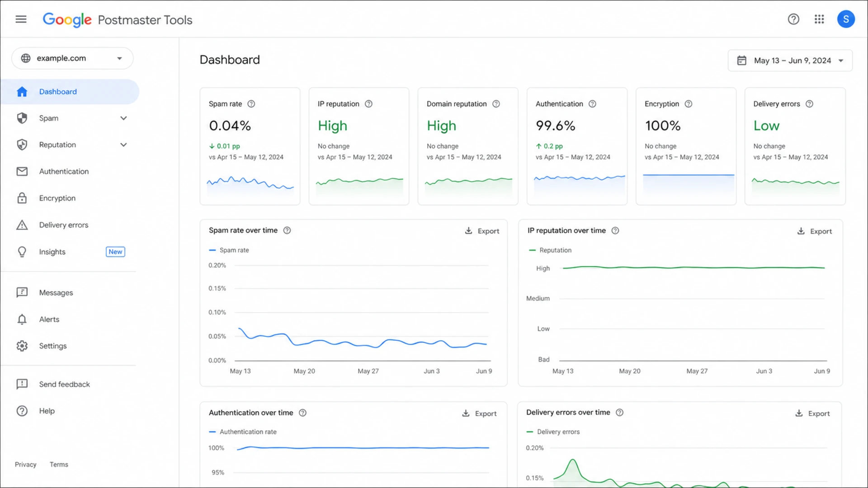Click the info icon beside Encryption card

click(x=688, y=104)
